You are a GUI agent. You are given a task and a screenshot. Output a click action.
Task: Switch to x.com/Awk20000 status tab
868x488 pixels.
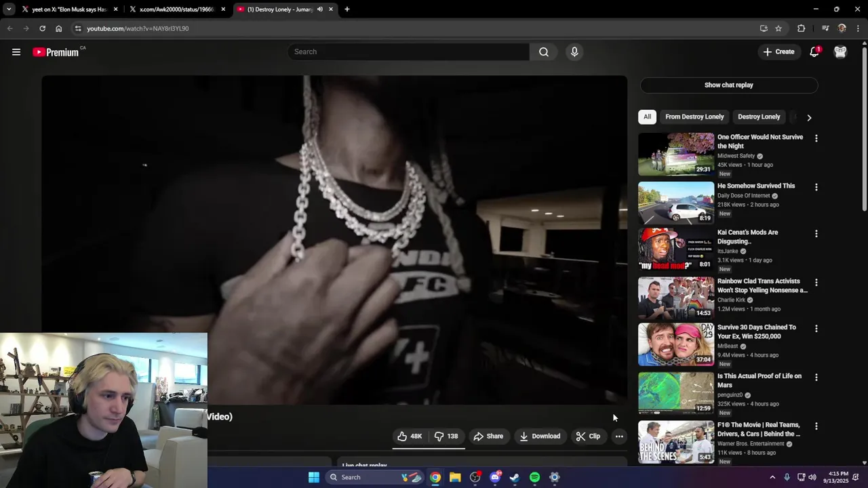(178, 9)
